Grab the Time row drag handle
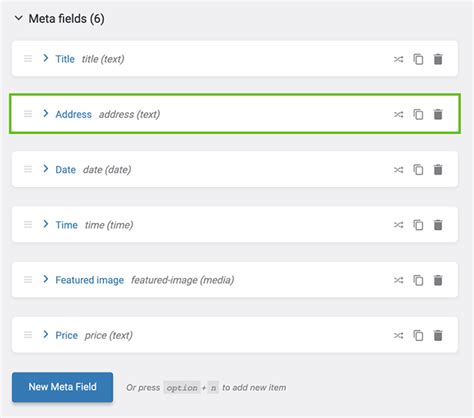This screenshot has height=418, width=474. (28, 225)
